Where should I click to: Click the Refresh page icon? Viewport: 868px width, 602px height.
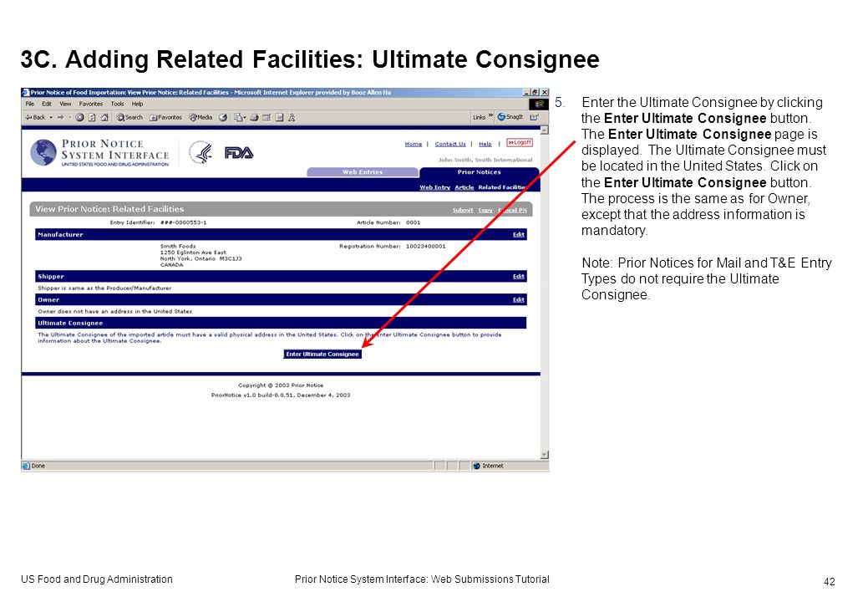tap(92, 117)
